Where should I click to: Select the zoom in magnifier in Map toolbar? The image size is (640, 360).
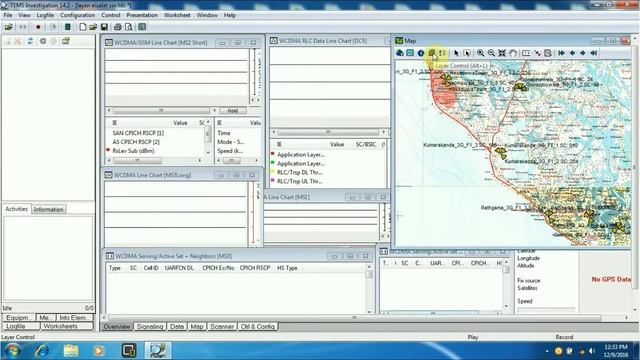click(480, 53)
